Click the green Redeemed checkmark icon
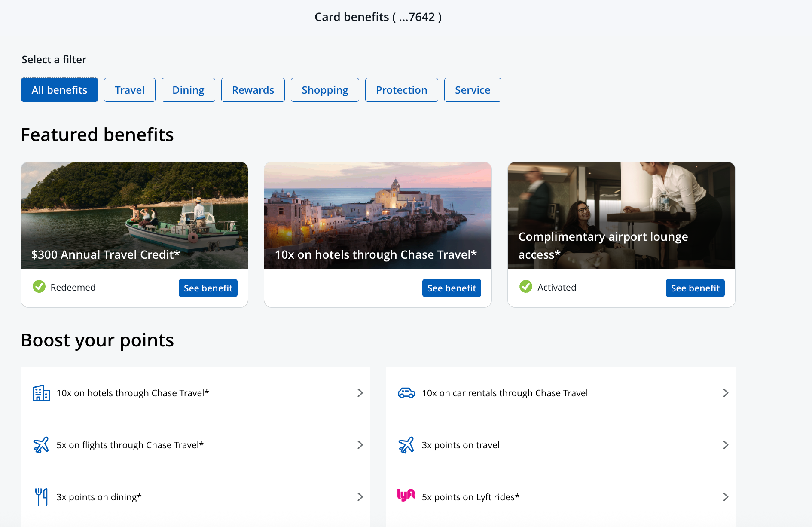This screenshot has width=812, height=527. [39, 287]
